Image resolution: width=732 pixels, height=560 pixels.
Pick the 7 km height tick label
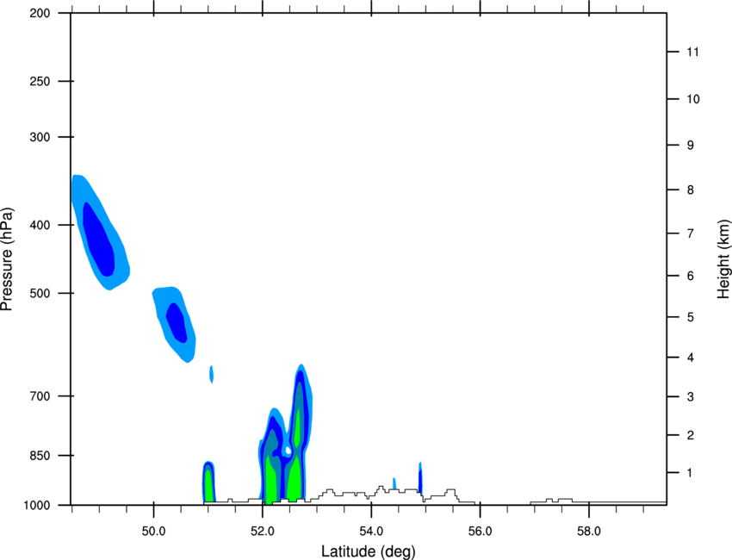(x=690, y=233)
